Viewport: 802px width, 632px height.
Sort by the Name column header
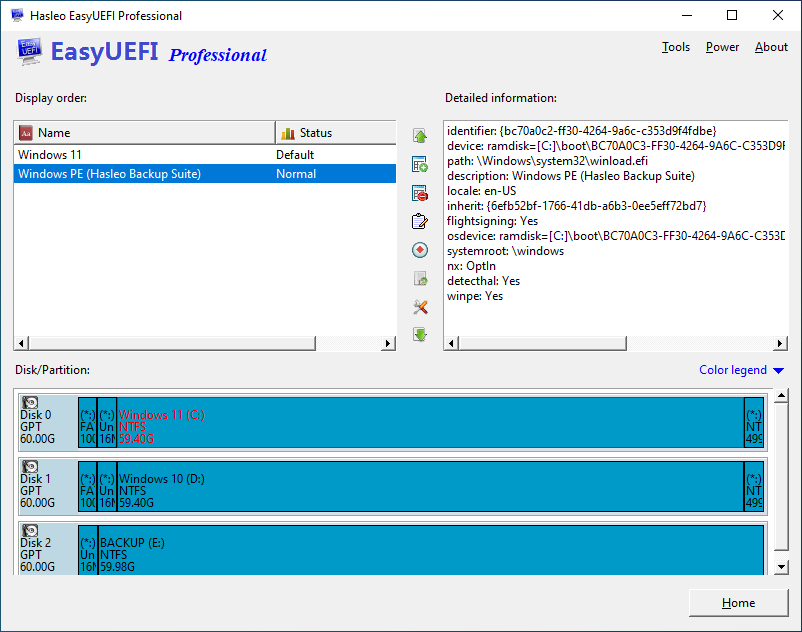tap(145, 133)
